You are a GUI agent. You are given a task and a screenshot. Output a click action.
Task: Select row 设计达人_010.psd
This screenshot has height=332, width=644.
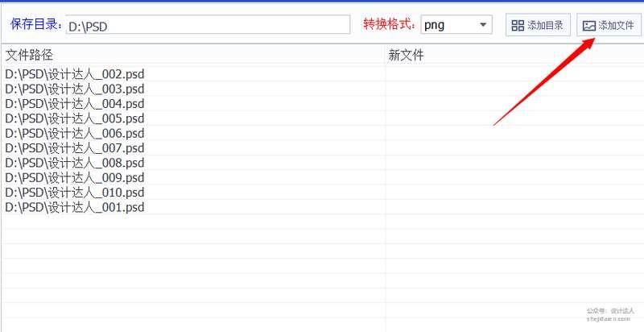[x=75, y=193]
